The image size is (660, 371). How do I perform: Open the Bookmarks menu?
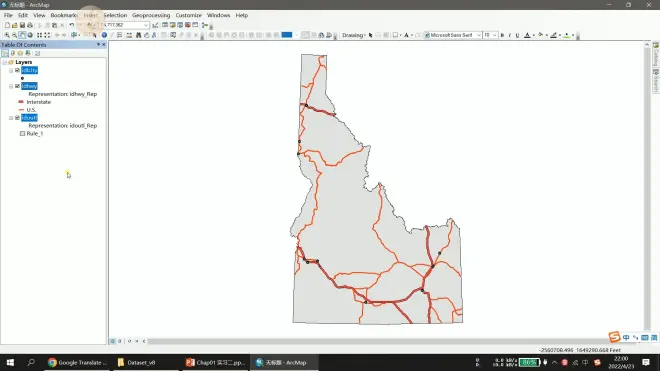(x=64, y=15)
